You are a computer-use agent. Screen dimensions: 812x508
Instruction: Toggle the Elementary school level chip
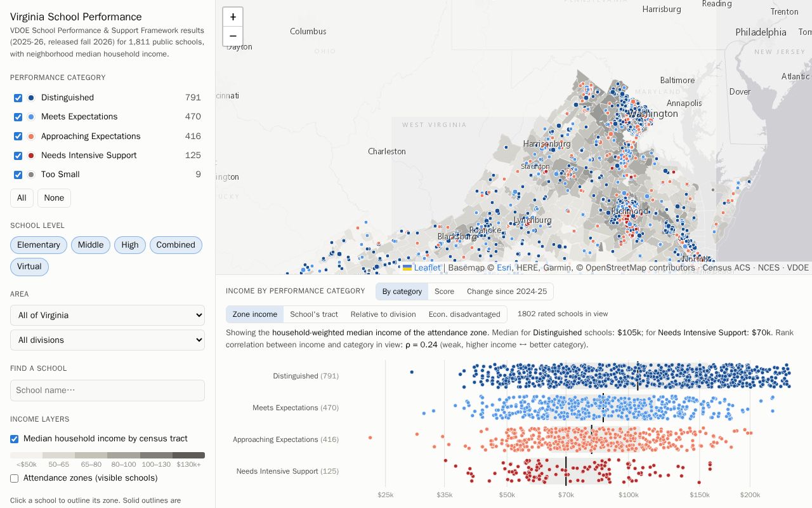coord(39,245)
